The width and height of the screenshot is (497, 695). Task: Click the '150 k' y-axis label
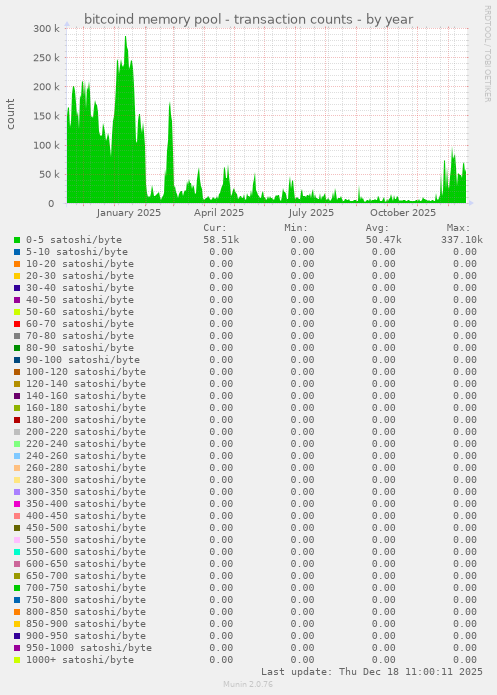tap(47, 116)
